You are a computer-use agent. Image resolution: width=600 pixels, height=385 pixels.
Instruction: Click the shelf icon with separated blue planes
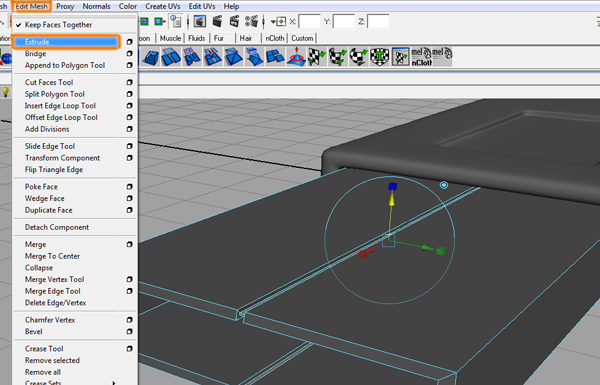tap(171, 57)
